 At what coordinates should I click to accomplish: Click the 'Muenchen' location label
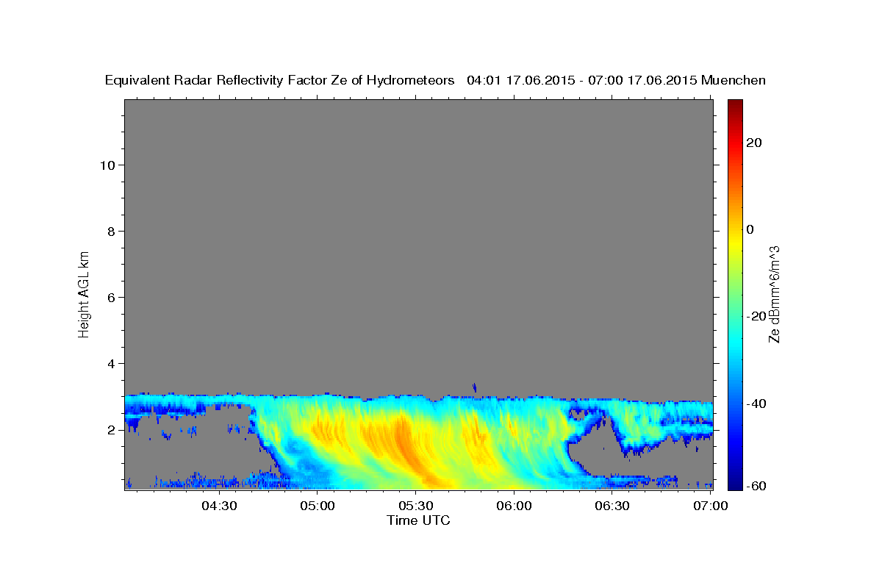click(734, 80)
